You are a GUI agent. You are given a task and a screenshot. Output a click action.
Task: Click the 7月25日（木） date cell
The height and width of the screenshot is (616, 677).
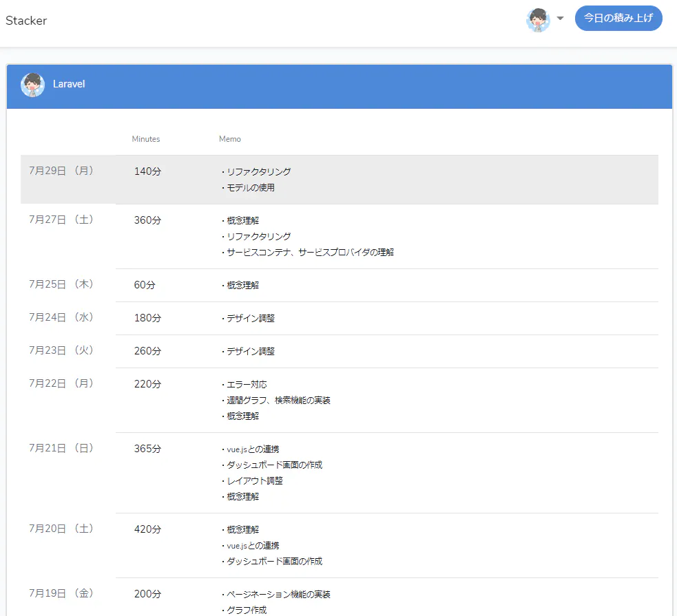tap(61, 284)
